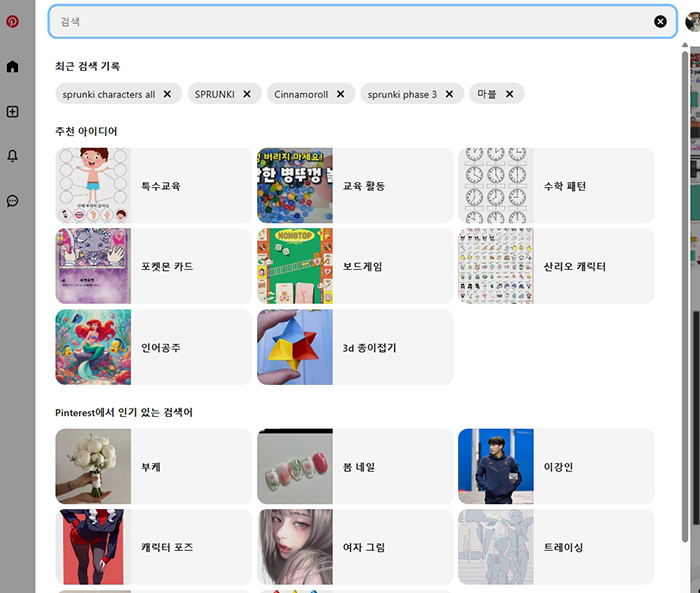Click the 특수교육 boy body-parts thumbnail

click(93, 185)
